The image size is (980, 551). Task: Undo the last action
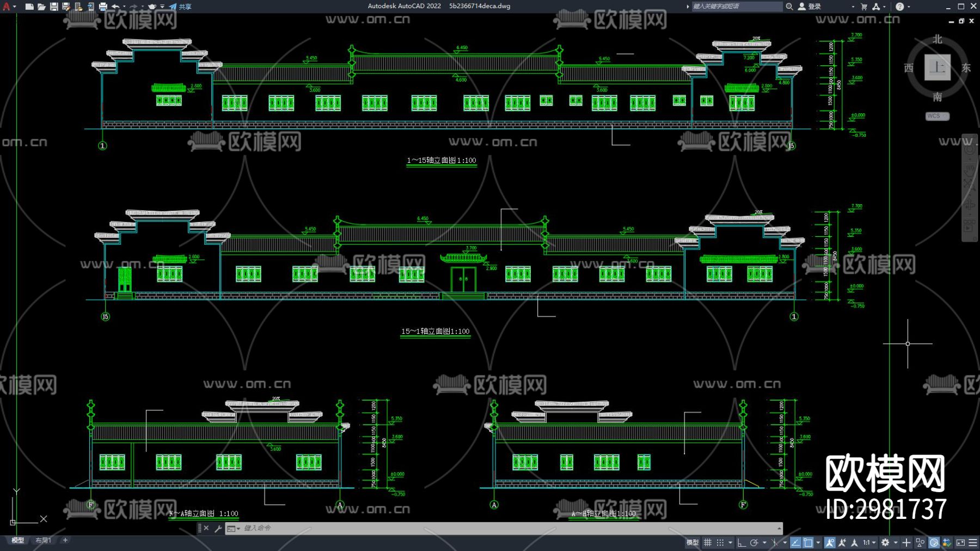(x=115, y=7)
